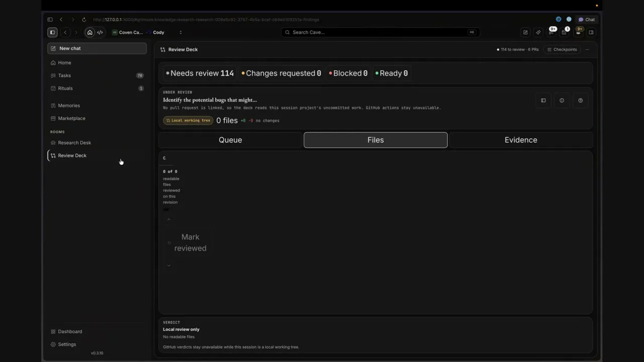Go back with the browser back arrow

[x=61, y=20]
